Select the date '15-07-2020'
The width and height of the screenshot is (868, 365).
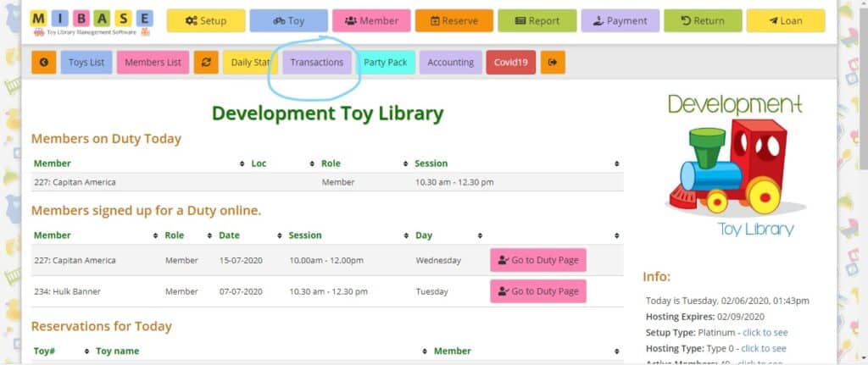(x=241, y=261)
